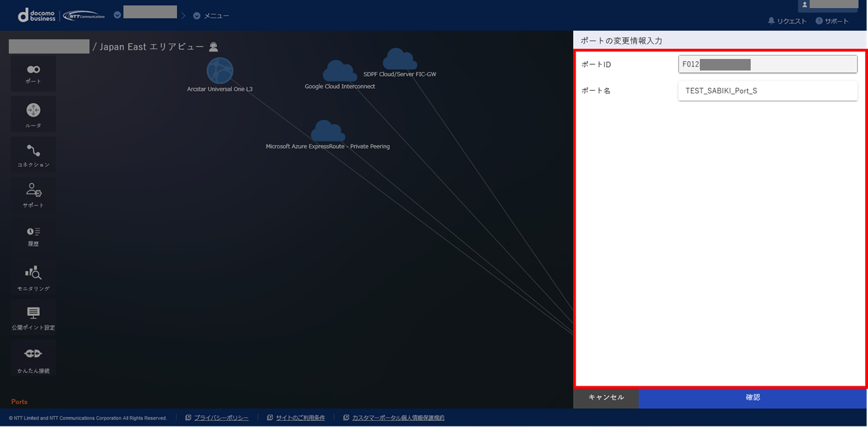868x427 pixels.
Task: Click the ポート名 input field
Action: 767,91
